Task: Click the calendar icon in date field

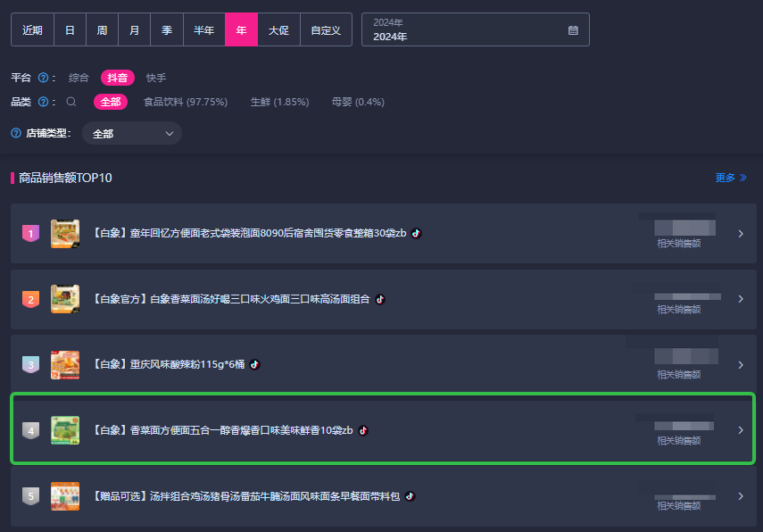Action: [573, 30]
